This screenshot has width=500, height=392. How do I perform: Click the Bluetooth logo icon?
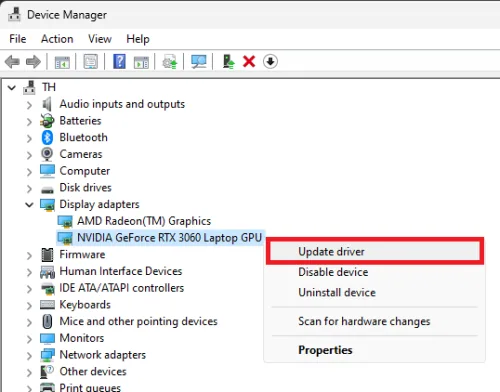pyautogui.click(x=47, y=137)
